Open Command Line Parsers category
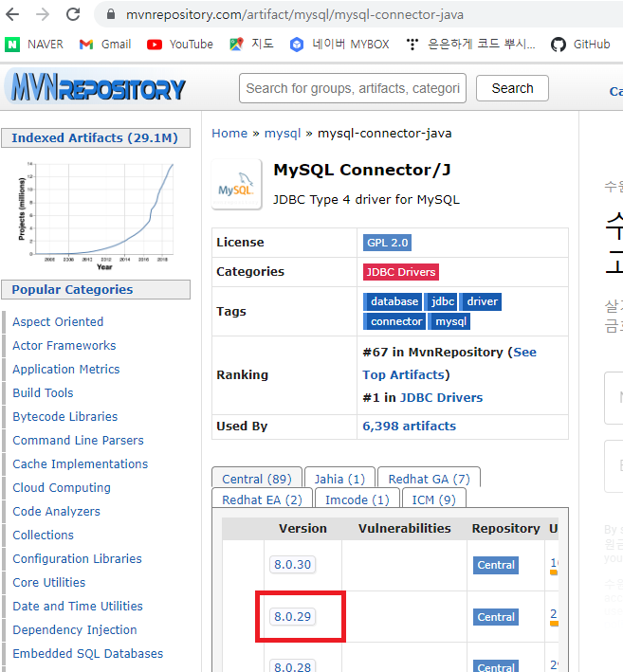Image resolution: width=623 pixels, height=672 pixels. [78, 440]
